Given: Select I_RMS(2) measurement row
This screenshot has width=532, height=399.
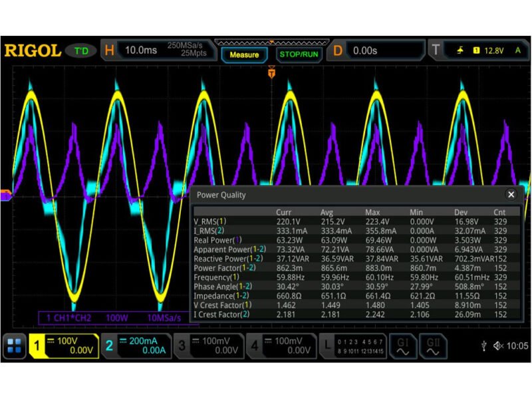Looking at the screenshot, I should click(x=356, y=231).
